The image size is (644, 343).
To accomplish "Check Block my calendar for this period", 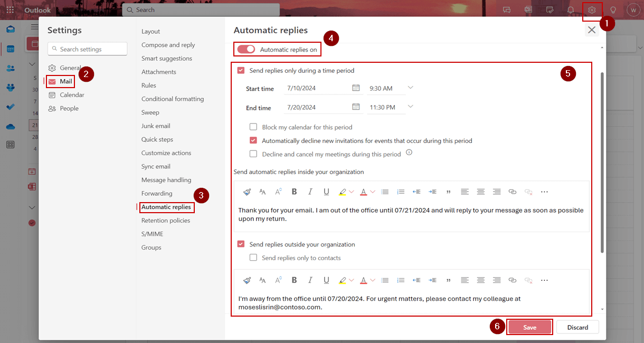I will (x=253, y=127).
